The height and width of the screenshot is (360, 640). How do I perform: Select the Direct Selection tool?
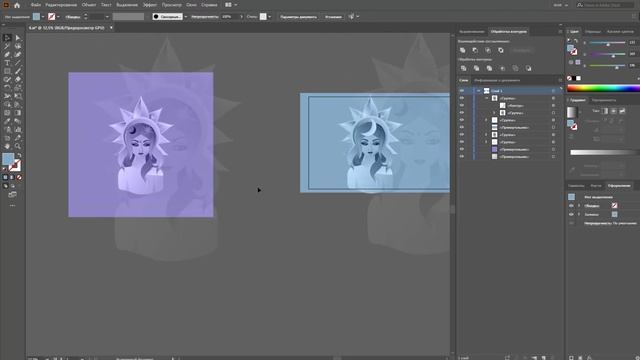click(x=18, y=38)
